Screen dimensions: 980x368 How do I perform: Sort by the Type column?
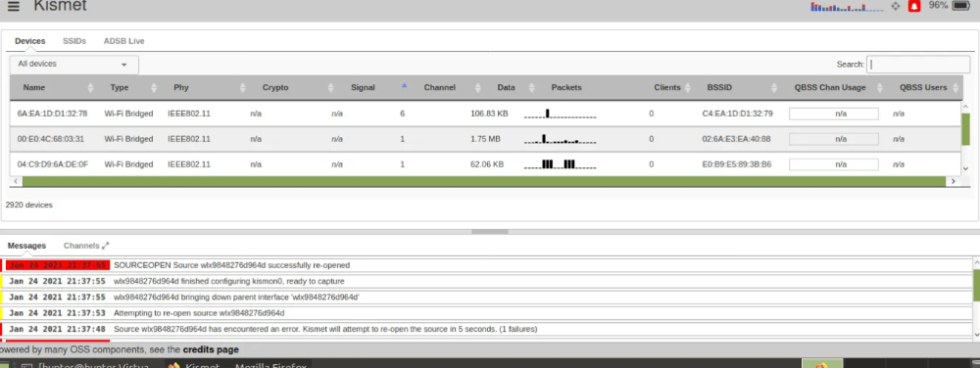[119, 88]
